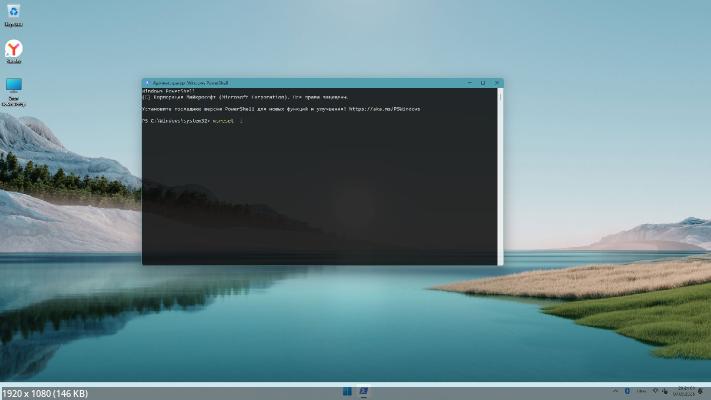Click the PowerShell icon in window title bar
Image resolution: width=711 pixels, height=400 pixels.
147,83
